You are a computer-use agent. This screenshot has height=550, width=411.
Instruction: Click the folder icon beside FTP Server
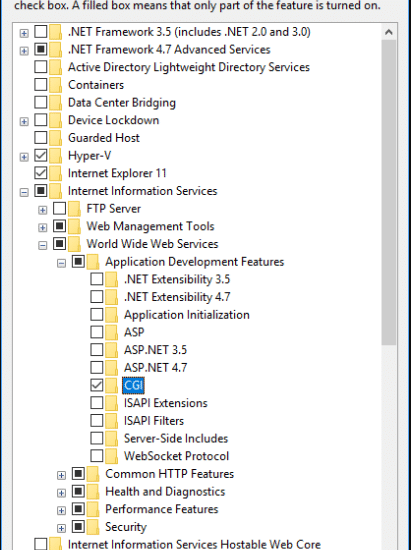pos(74,209)
